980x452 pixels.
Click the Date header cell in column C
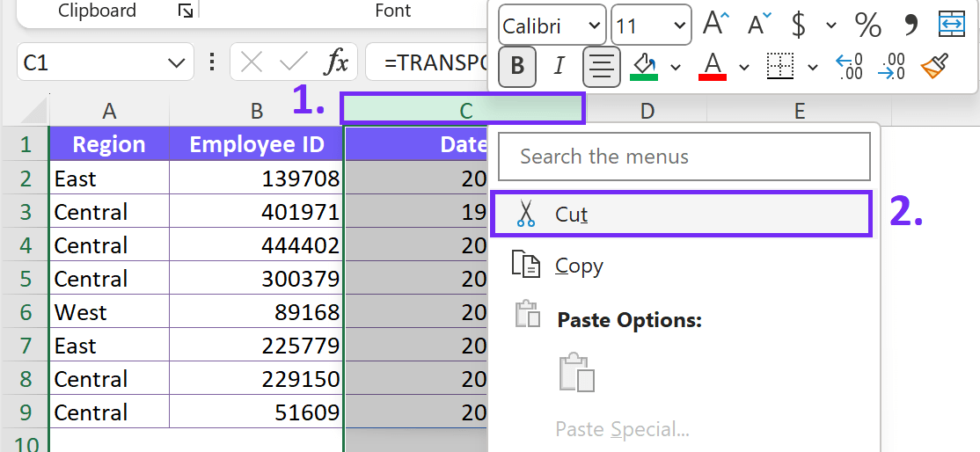[415, 144]
